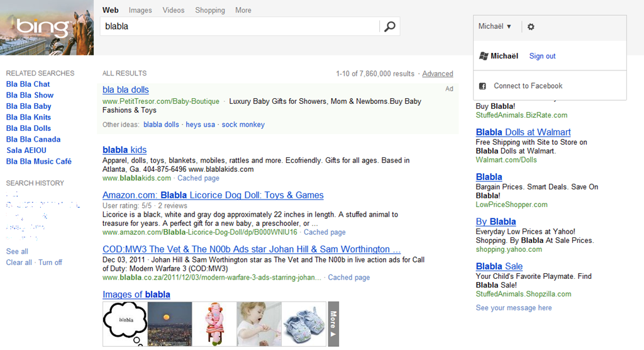This screenshot has width=644, height=350.
Task: Click the www.PetitTresor.com/Baby-Boutique URL
Action: click(x=160, y=101)
